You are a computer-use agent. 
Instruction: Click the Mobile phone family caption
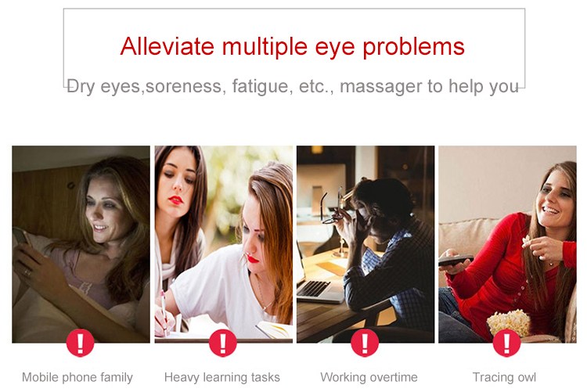click(x=77, y=377)
